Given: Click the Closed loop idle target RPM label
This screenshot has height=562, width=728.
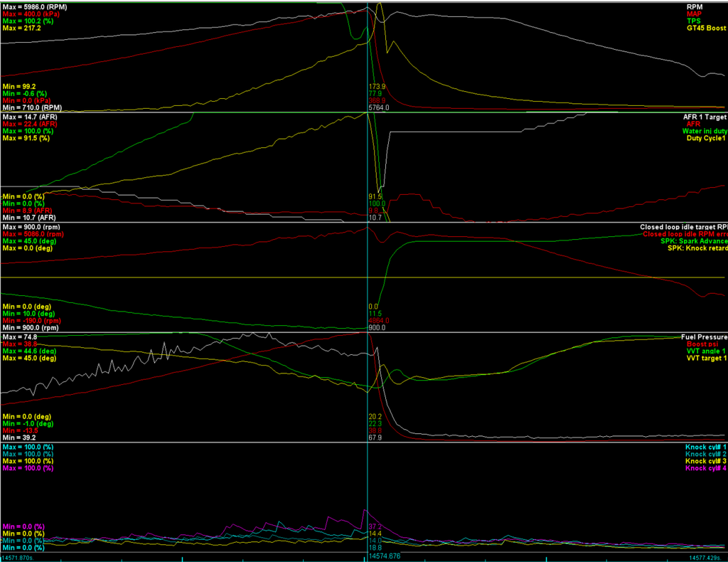Looking at the screenshot, I should tap(683, 226).
